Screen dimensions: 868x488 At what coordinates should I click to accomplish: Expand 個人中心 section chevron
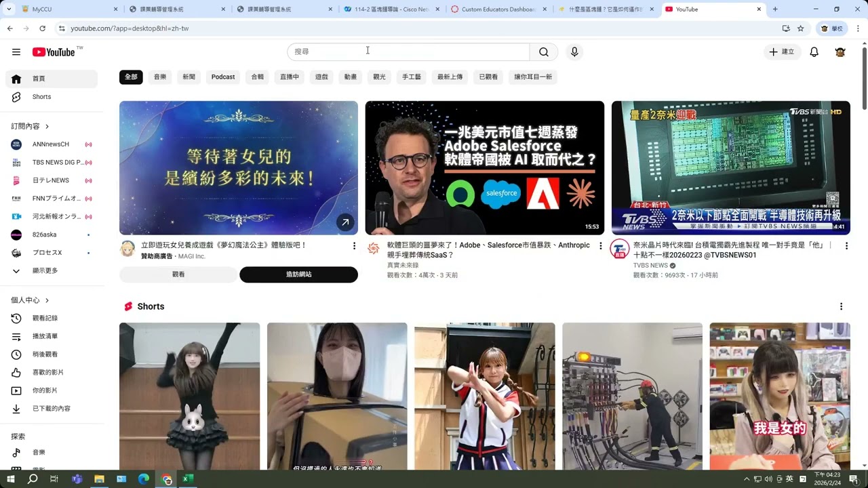47,300
